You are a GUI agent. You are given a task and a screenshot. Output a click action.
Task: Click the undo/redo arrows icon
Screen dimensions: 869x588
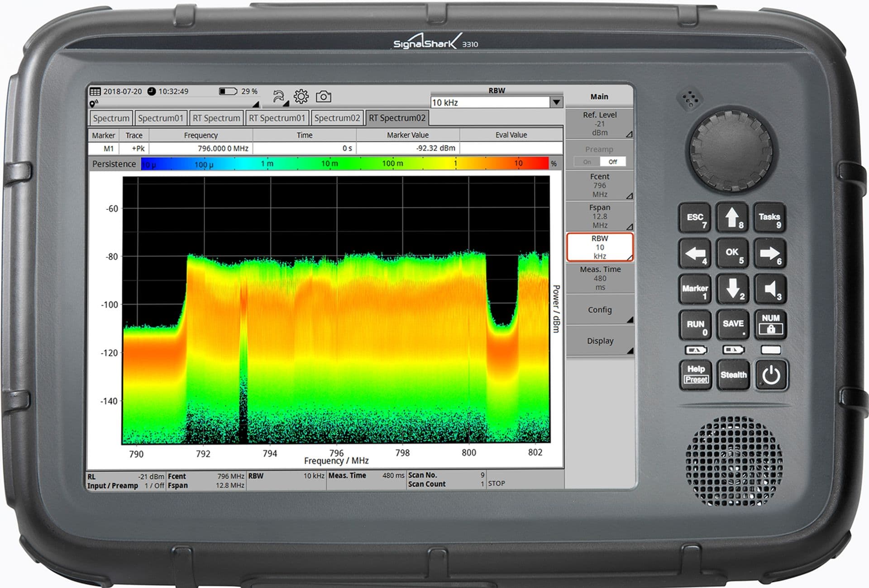point(278,95)
